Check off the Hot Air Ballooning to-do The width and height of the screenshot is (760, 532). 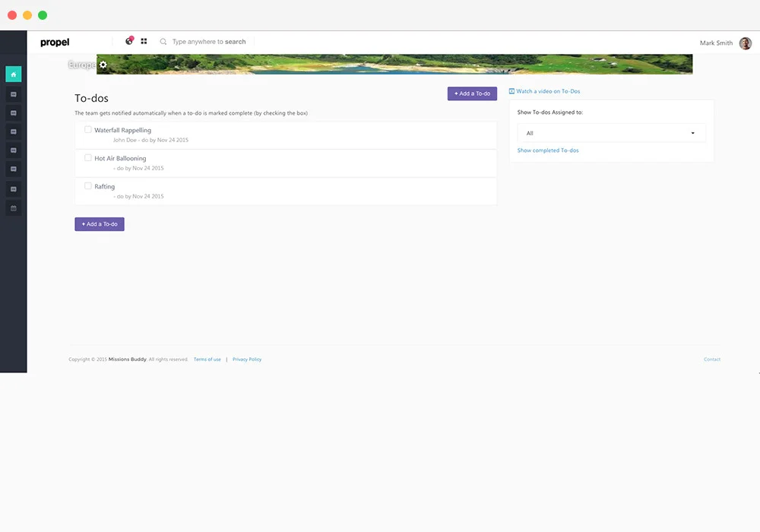pos(87,158)
